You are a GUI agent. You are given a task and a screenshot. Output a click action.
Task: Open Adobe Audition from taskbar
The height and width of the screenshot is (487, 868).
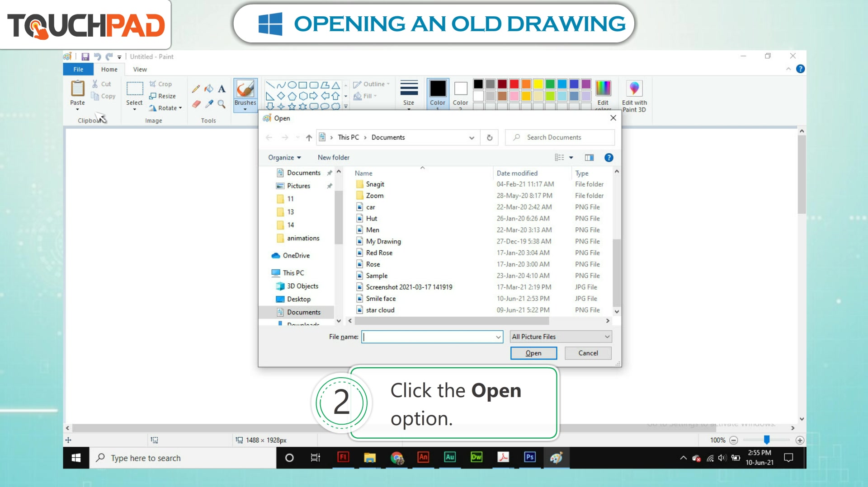[x=450, y=458]
